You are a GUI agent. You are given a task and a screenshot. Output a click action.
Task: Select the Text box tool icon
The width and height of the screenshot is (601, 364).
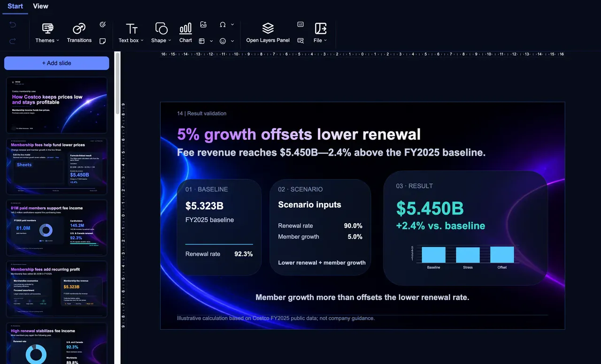pos(132,29)
